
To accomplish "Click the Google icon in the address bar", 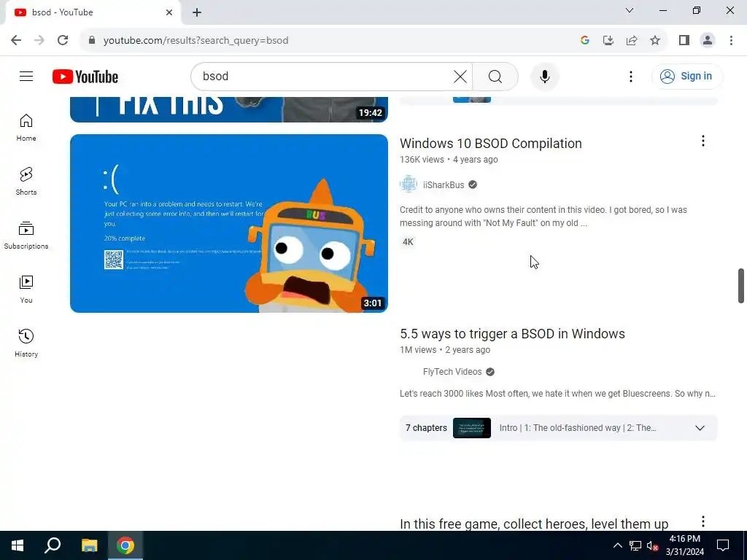I will coord(585,41).
